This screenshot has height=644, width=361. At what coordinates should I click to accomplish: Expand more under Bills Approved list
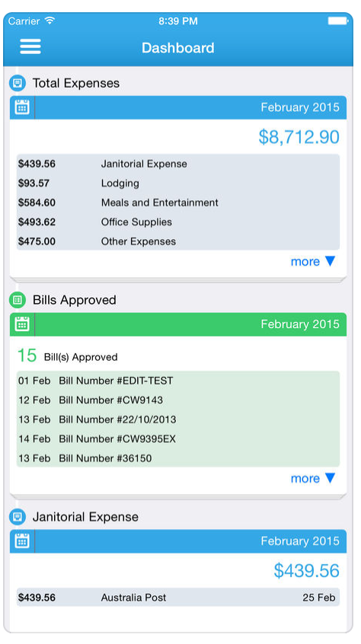click(x=313, y=479)
